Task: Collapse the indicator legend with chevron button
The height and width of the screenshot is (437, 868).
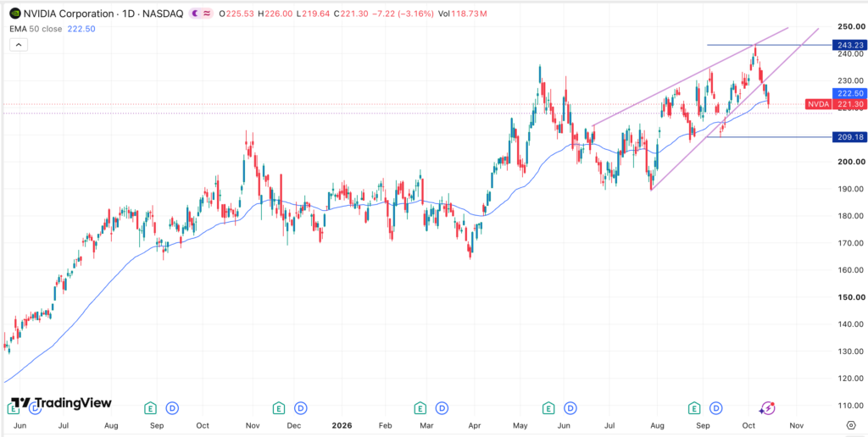Action: coord(19,45)
